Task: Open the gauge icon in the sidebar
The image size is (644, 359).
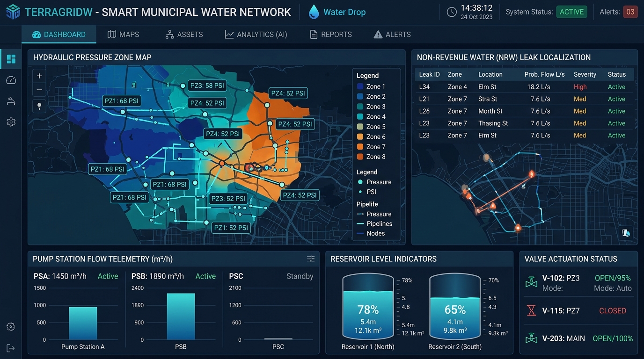Action: [x=11, y=80]
